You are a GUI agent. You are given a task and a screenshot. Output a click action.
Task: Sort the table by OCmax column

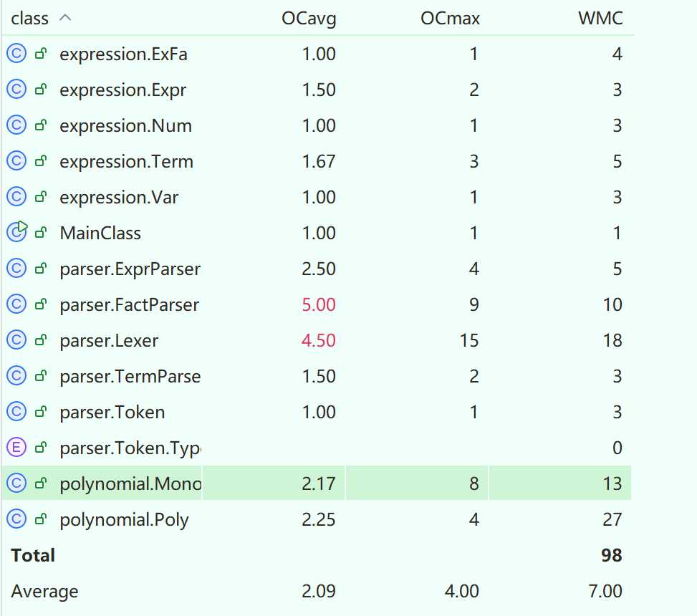[x=450, y=19]
